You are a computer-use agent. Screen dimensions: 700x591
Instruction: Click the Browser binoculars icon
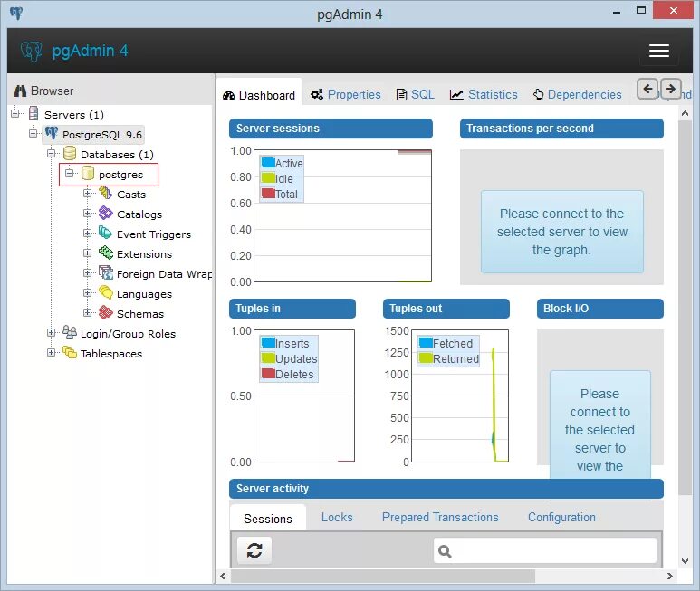pyautogui.click(x=20, y=91)
